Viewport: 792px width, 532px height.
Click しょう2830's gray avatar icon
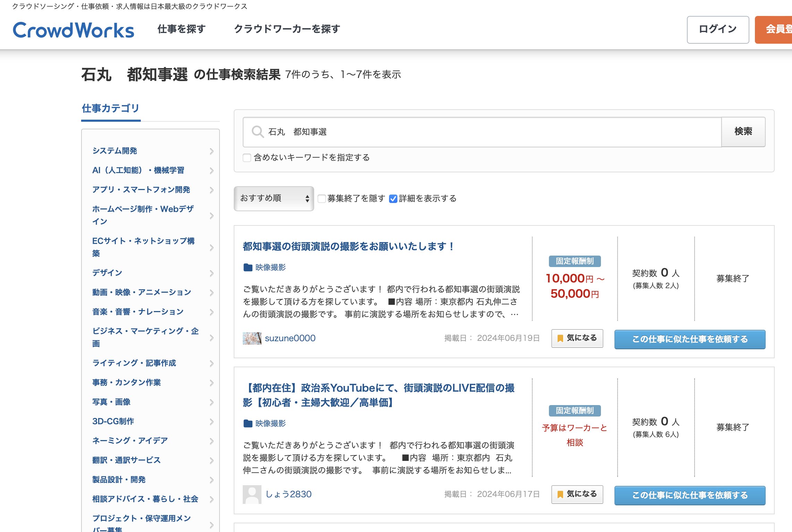[x=252, y=494]
